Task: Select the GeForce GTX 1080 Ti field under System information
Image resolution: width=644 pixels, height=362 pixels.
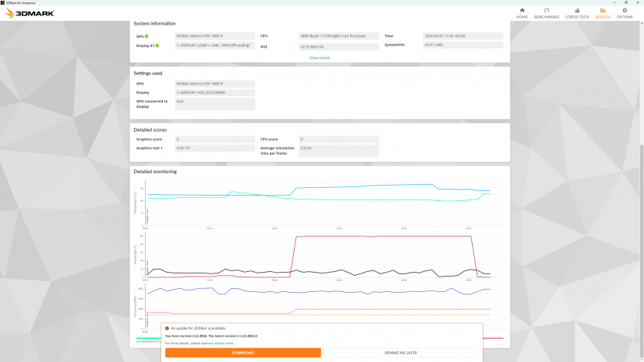Action: (214, 36)
